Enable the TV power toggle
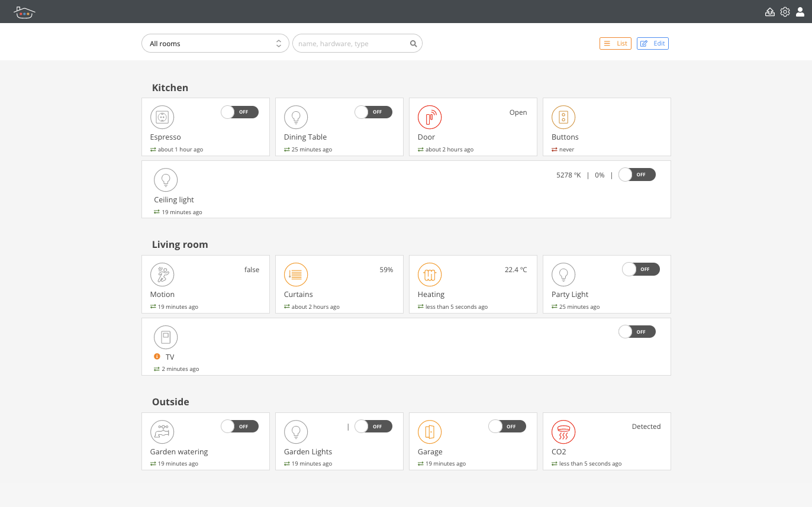The height and width of the screenshot is (507, 812). tap(637, 332)
